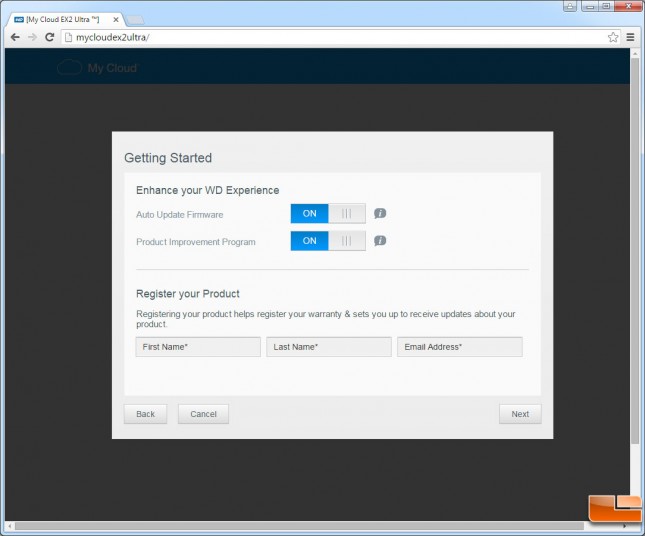Image resolution: width=645 pixels, height=536 pixels.
Task: Reload the page with refresh icon
Action: (x=50, y=37)
